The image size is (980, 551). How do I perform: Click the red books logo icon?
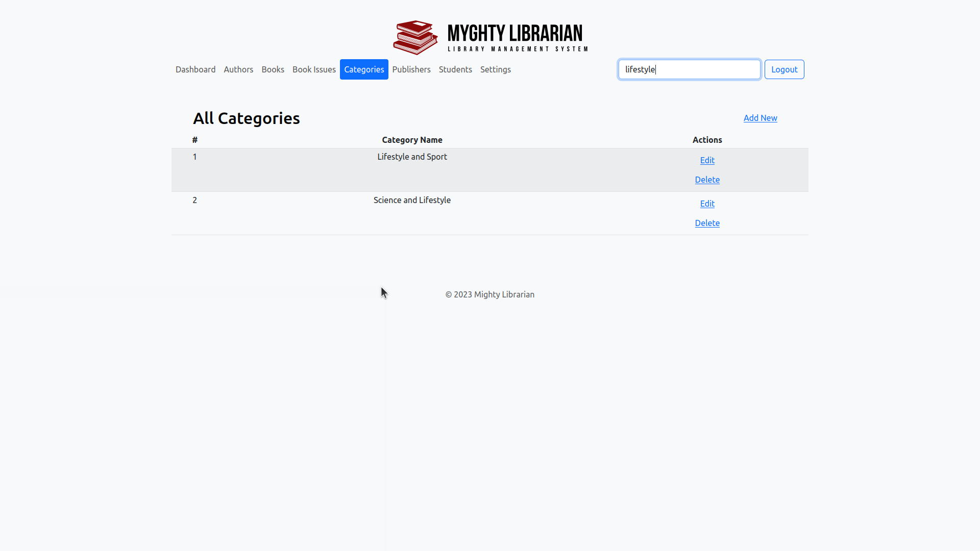pyautogui.click(x=415, y=37)
